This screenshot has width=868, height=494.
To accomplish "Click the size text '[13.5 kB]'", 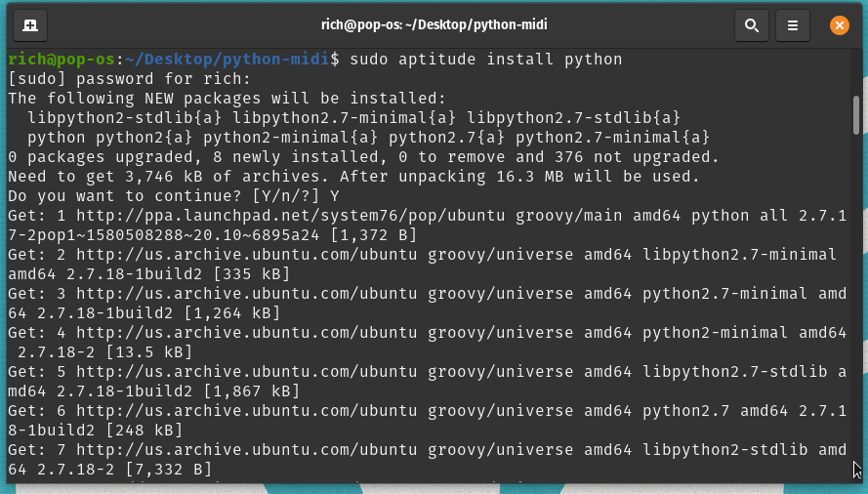I will tap(149, 352).
